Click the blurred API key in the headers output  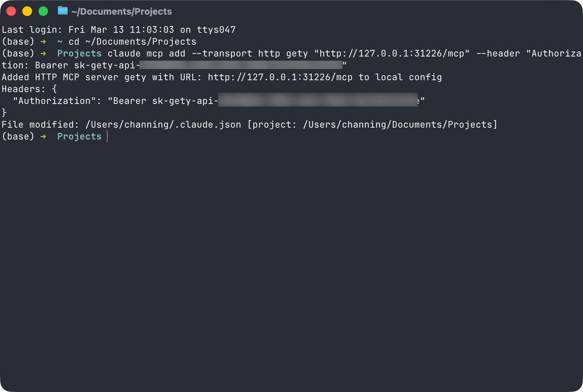pos(317,100)
